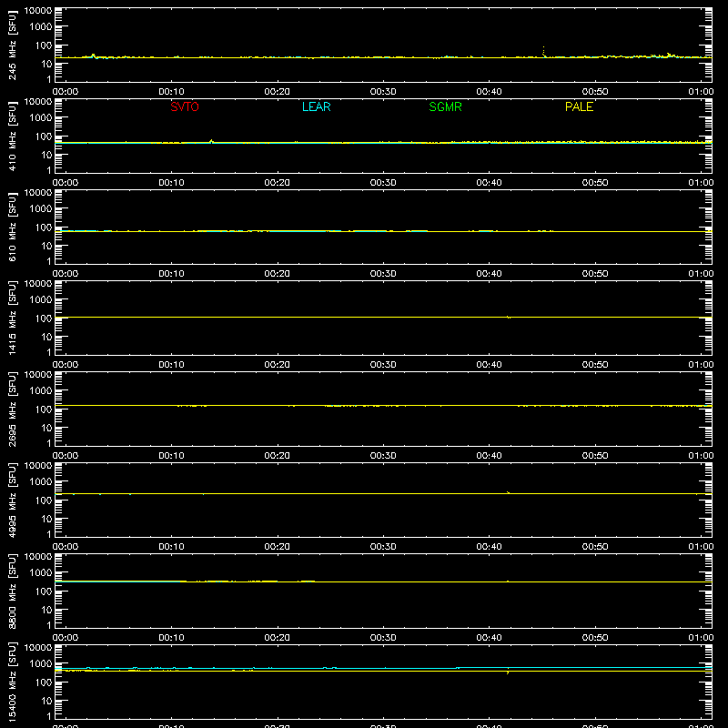Click the 10000 y-axis value of 245 MHz plot

38,11
